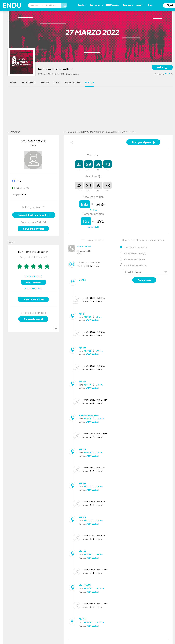Click the FINISH checkered flag icon

point(73,621)
